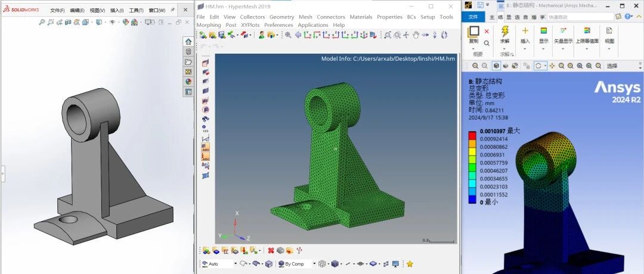Collapse Ansys ribbon with chevron
644x274 pixels.
coord(639,17)
